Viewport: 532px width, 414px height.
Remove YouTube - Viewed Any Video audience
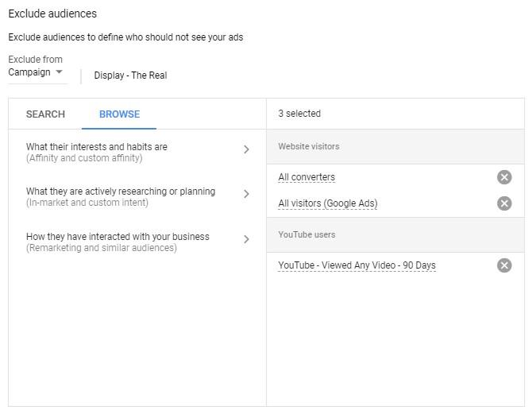point(504,265)
